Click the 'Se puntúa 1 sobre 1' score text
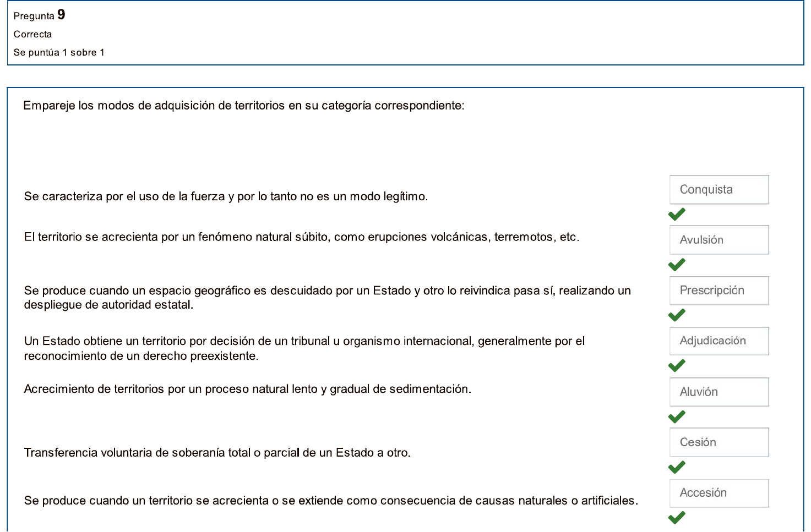Viewport: 811px width, 532px height. click(59, 52)
